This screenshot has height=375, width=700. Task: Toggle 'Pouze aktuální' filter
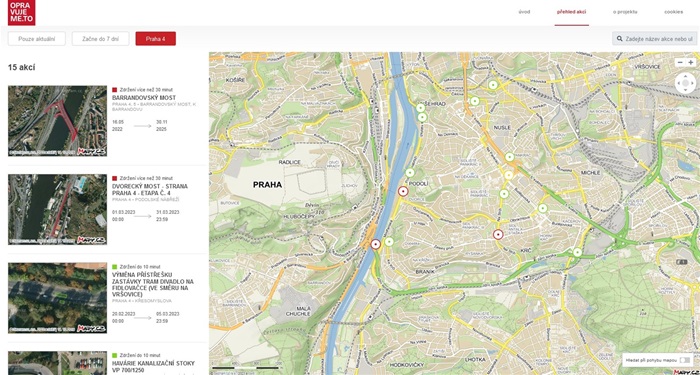[x=37, y=39]
